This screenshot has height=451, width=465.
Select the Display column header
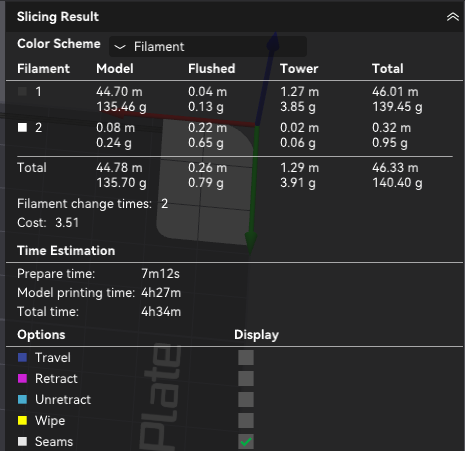[x=256, y=335]
